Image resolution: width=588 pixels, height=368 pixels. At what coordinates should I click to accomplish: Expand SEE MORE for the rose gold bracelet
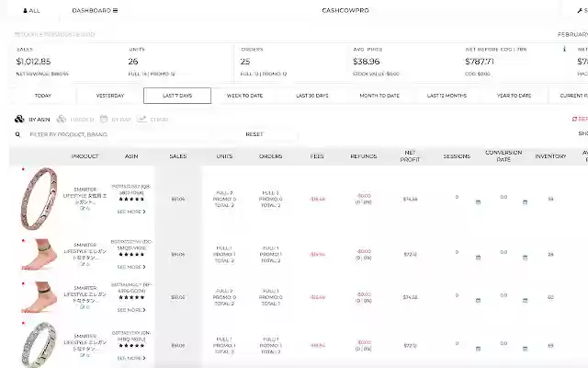131,212
